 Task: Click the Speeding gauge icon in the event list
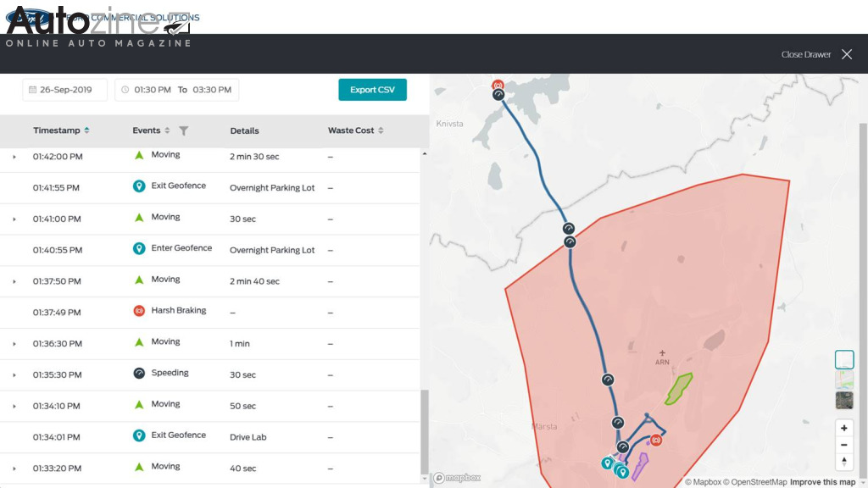(x=139, y=374)
